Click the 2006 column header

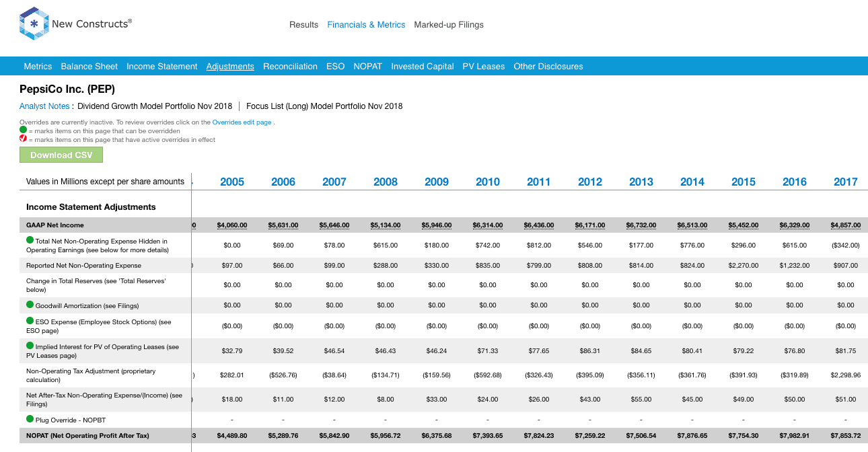pyautogui.click(x=283, y=182)
